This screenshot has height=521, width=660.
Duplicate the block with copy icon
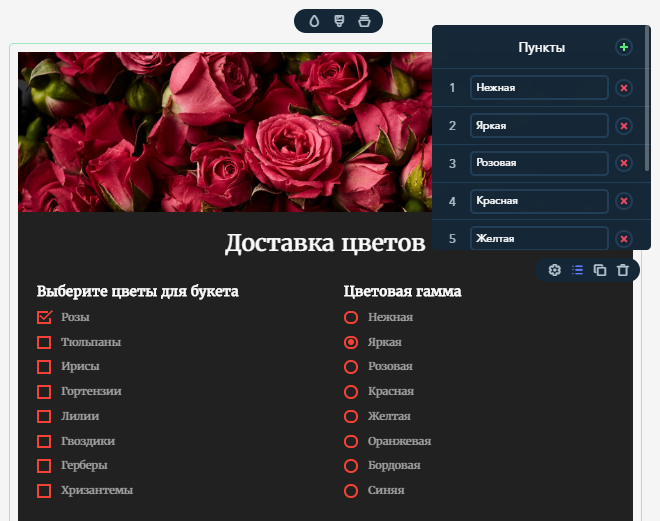pos(600,270)
